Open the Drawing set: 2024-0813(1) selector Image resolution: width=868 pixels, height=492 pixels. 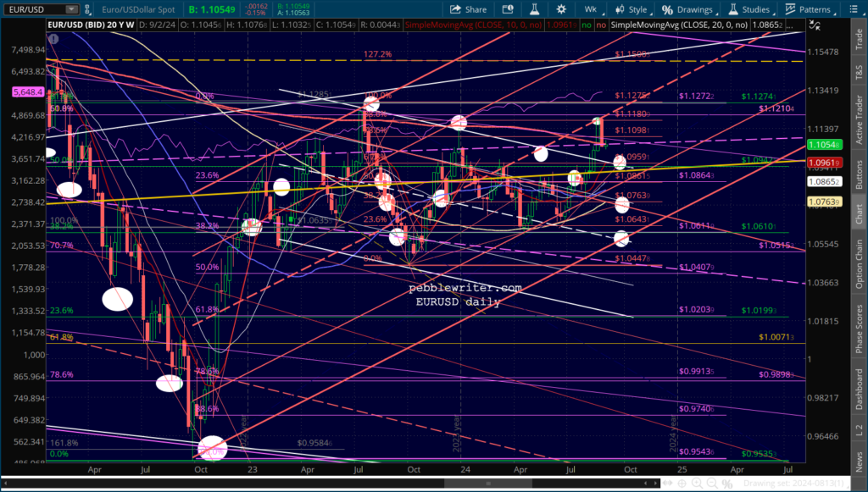[796, 484]
